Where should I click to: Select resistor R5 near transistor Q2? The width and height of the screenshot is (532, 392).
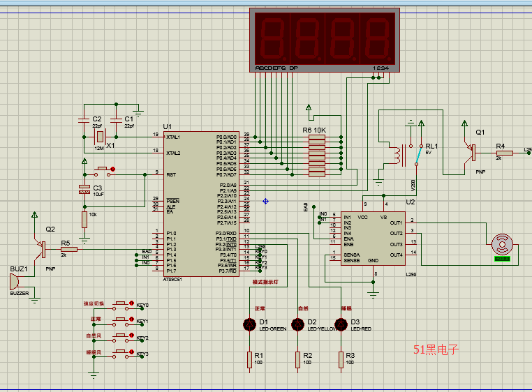(x=69, y=249)
